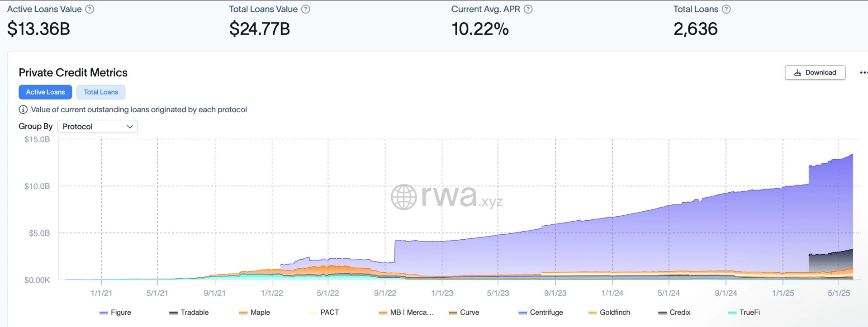The width and height of the screenshot is (868, 327).
Task: Click the download arrow icon
Action: (x=797, y=72)
